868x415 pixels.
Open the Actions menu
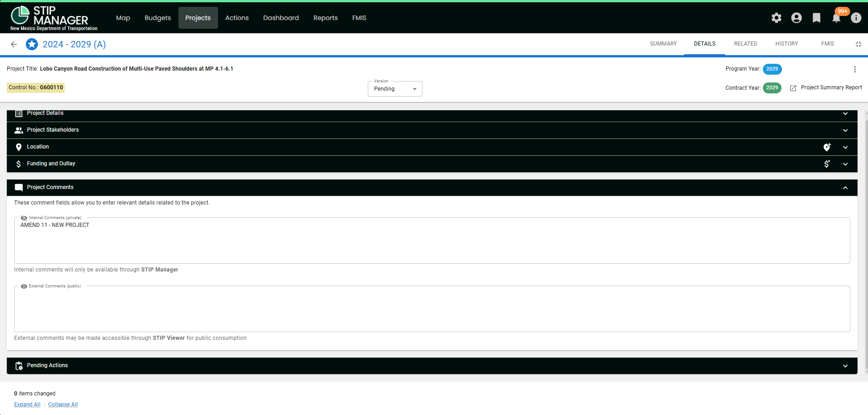click(237, 18)
